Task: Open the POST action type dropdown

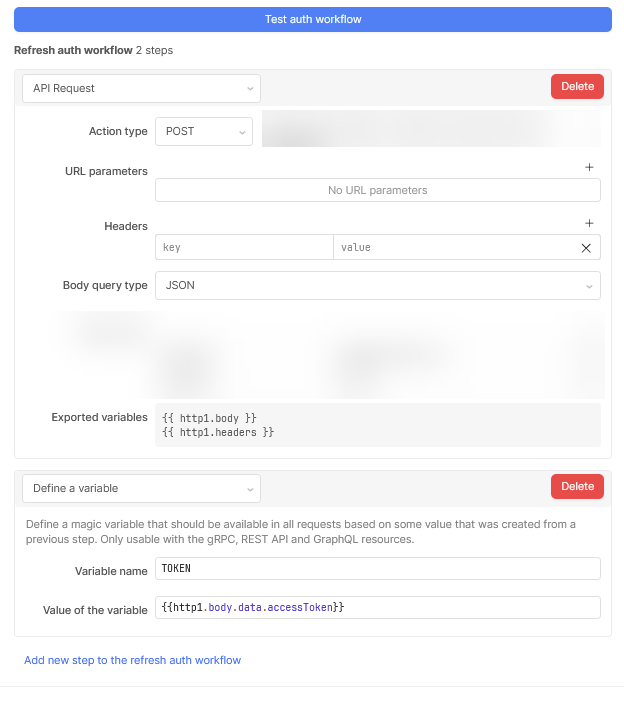Action: (x=204, y=131)
